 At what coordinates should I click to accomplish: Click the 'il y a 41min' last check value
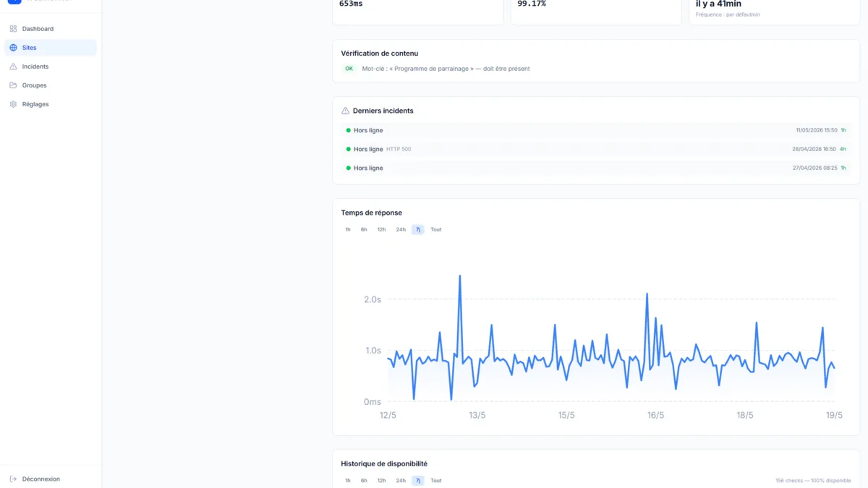tap(718, 4)
